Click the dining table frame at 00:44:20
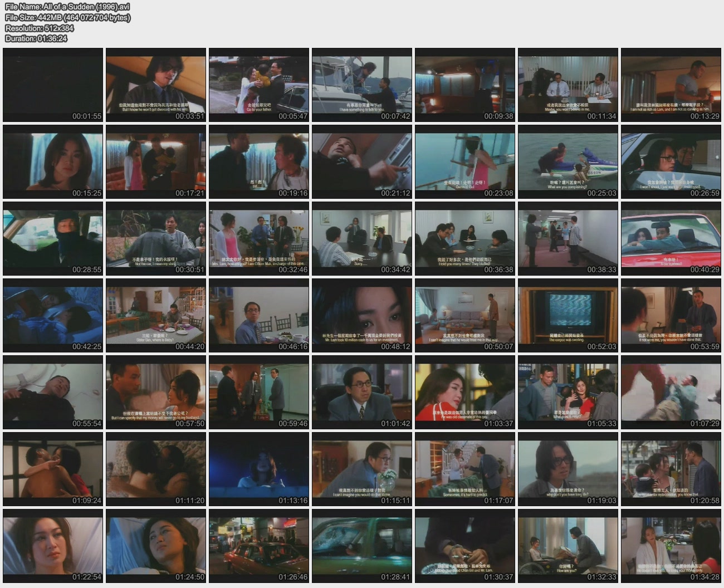This screenshot has height=588, width=724. click(156, 315)
